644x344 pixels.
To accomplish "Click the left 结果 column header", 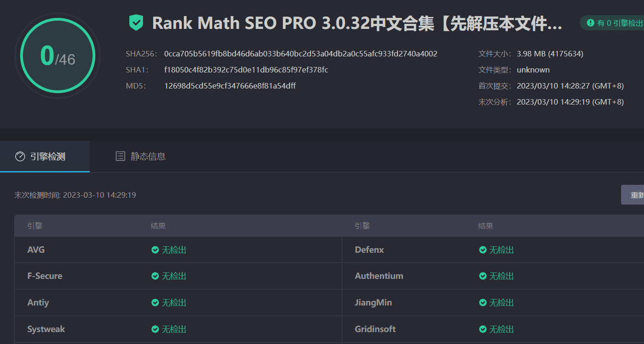I will tap(158, 226).
